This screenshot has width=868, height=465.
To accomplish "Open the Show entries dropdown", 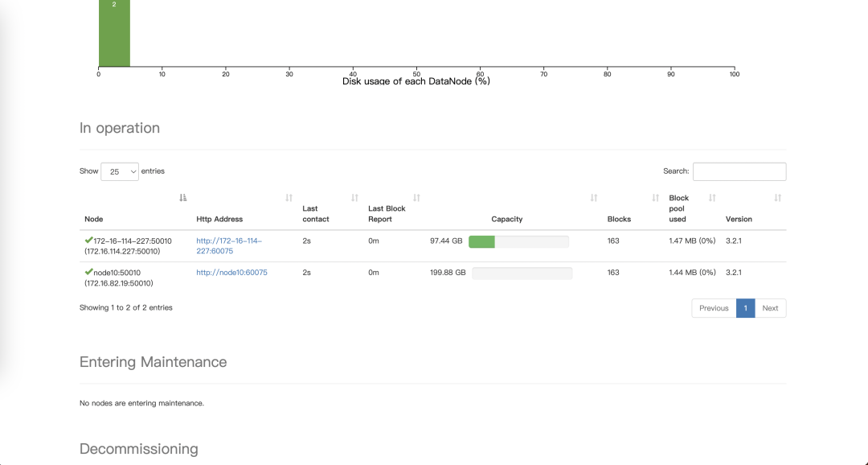I will (x=119, y=171).
